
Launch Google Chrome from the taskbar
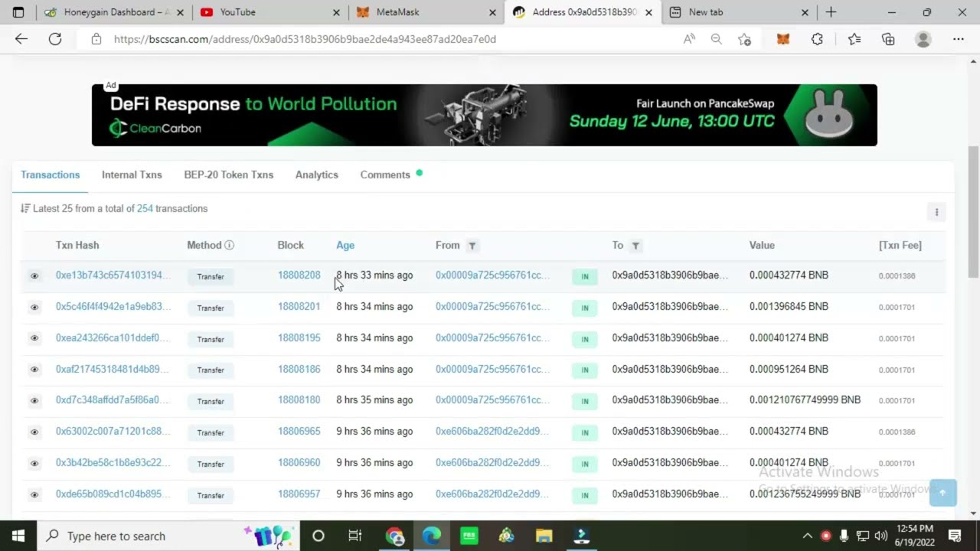click(395, 536)
